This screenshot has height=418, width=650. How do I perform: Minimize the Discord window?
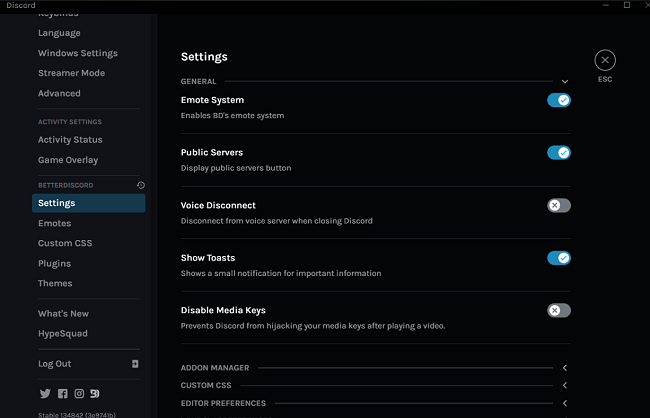pos(606,5)
